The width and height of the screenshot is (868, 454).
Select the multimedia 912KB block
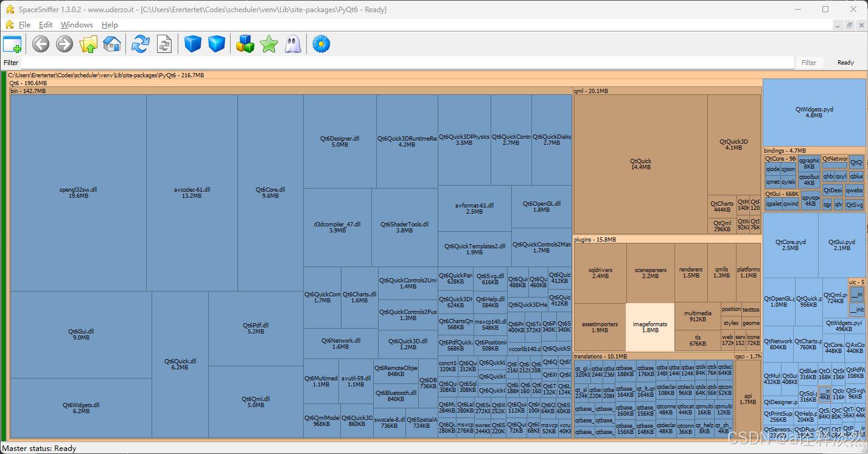698,316
